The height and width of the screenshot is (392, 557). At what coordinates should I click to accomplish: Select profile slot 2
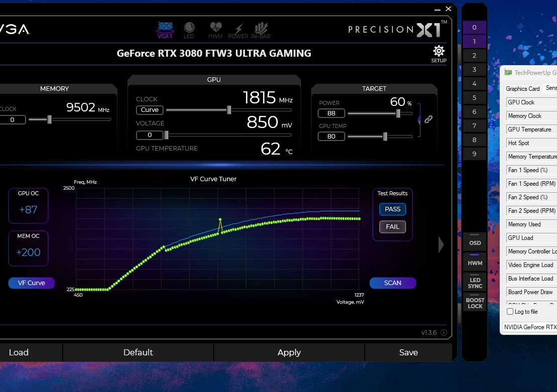474,55
